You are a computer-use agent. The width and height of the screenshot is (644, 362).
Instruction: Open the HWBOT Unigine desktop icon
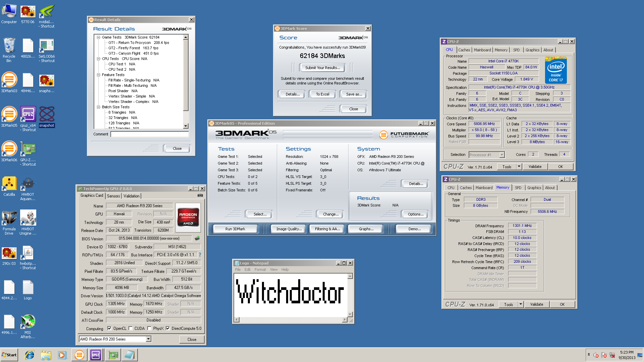[28, 223]
